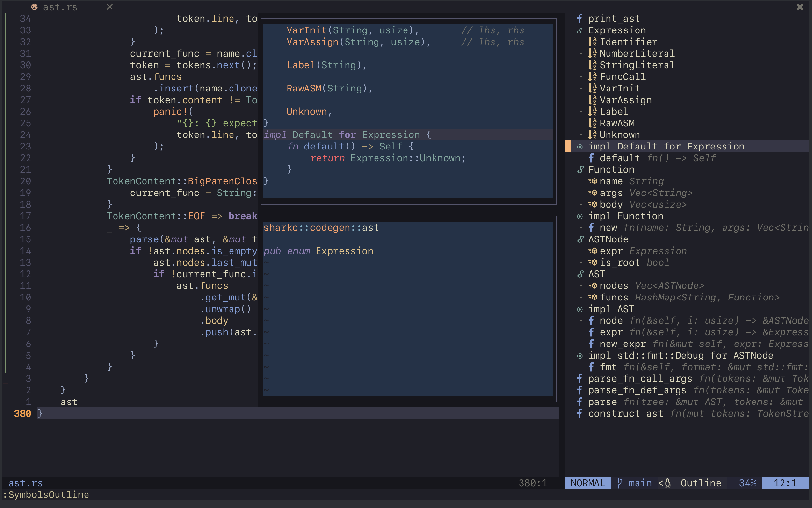Click the 12:1 cursor position indicator
812x508 pixels.
pyautogui.click(x=785, y=483)
